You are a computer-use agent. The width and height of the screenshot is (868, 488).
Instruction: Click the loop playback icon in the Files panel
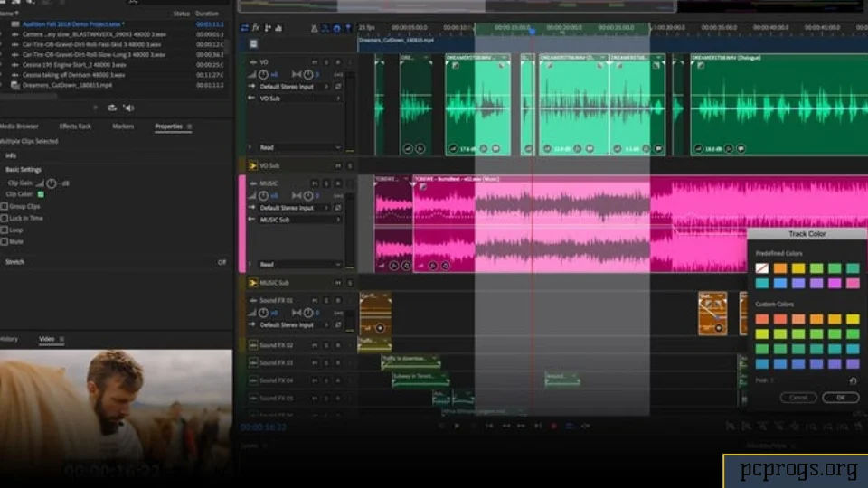pos(112,108)
